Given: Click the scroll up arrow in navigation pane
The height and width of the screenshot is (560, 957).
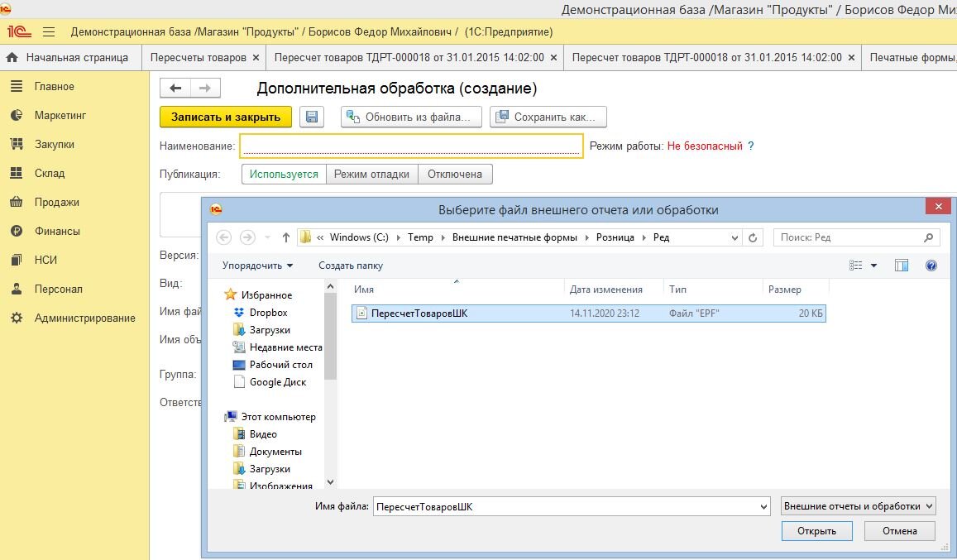Looking at the screenshot, I should pyautogui.click(x=330, y=286).
